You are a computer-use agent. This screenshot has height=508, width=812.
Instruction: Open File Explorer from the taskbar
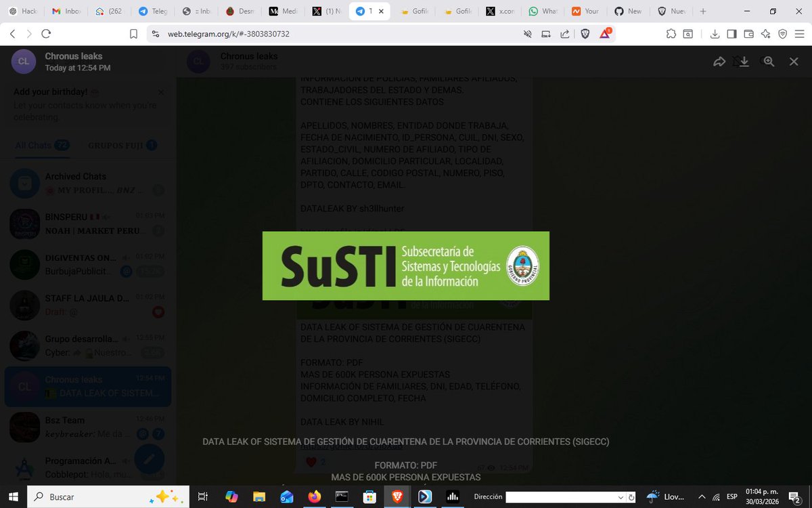[x=259, y=496]
